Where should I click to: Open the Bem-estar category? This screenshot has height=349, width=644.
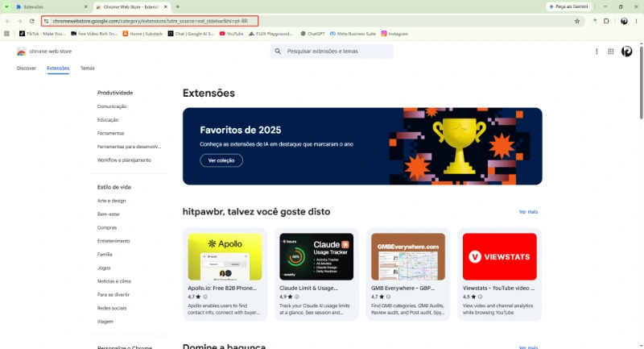[x=109, y=214]
